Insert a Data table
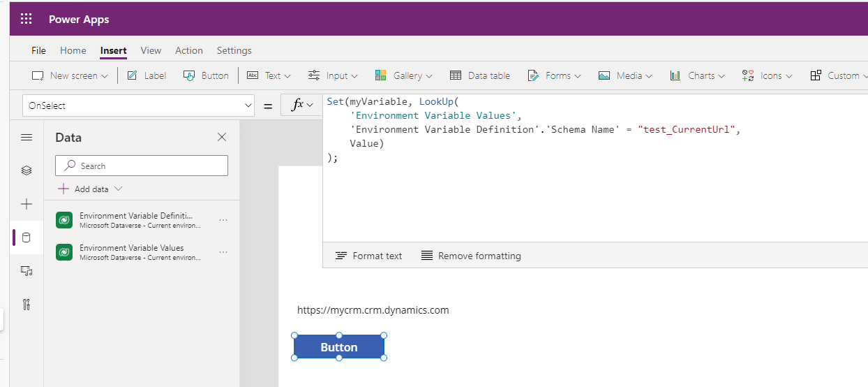 480,75
